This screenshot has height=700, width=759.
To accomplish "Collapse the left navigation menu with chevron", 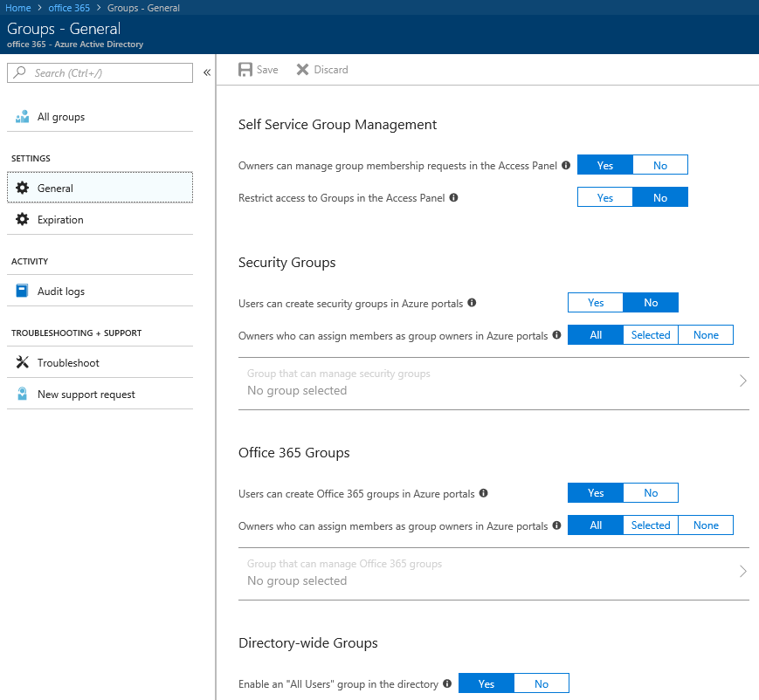I will pyautogui.click(x=207, y=73).
